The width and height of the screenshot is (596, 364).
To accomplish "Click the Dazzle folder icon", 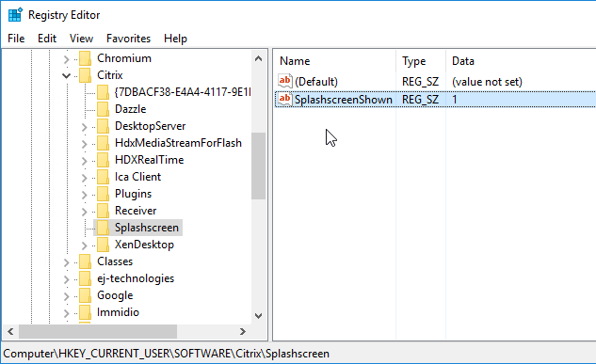I will [x=103, y=109].
